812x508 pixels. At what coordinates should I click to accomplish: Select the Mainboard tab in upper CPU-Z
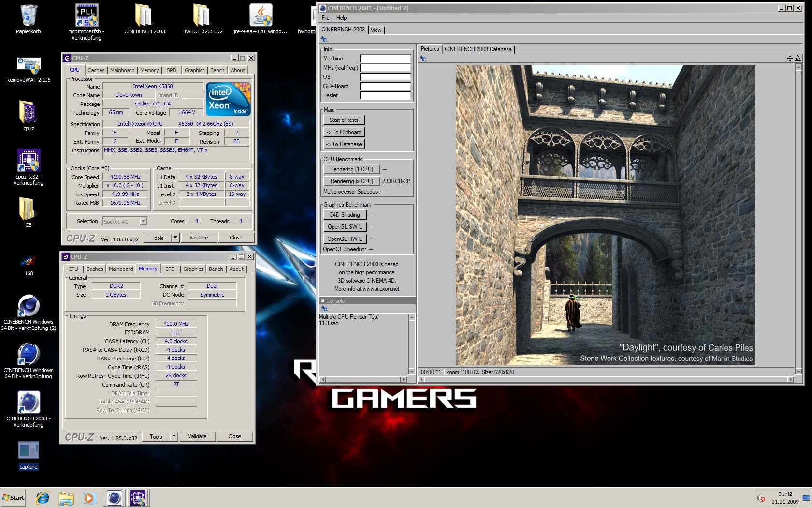pos(122,70)
